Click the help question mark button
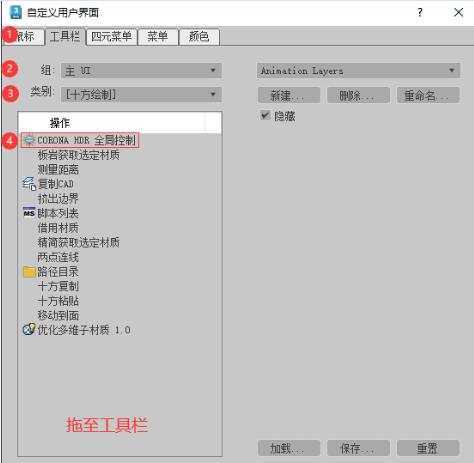474x463 pixels. click(420, 13)
